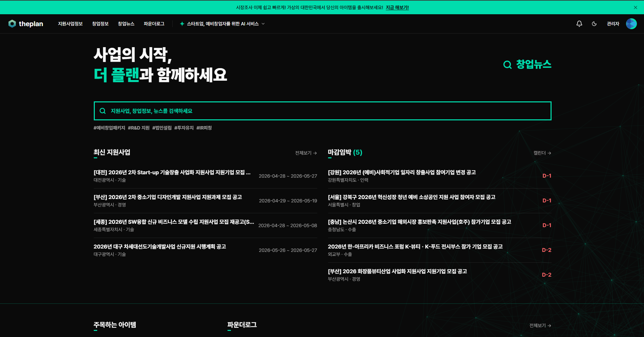Click the D-2 badge on 한-아프리카 posting
Image resolution: width=644 pixels, height=337 pixels.
tap(546, 250)
